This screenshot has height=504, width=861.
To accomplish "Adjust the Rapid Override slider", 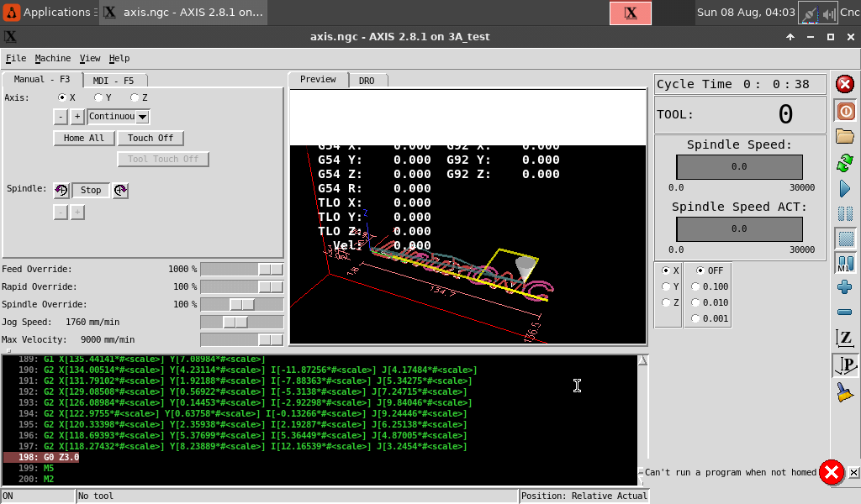I will [242, 286].
